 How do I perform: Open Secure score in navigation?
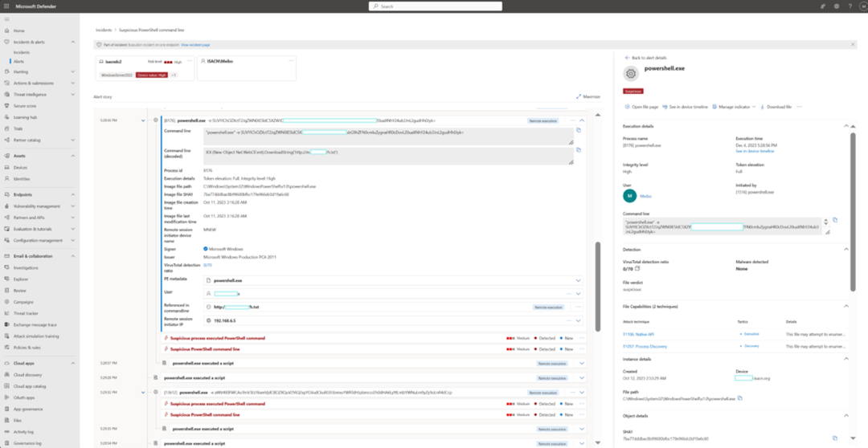23,106
